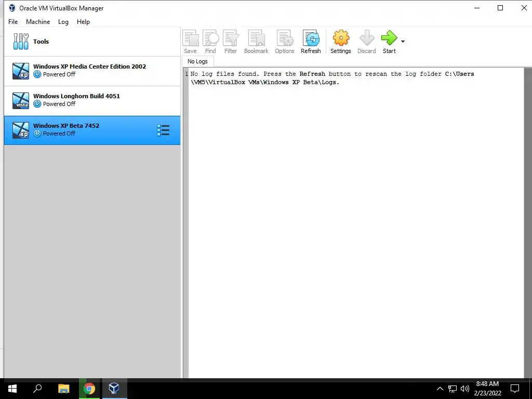Click vista icon of Longhorn VM

21,100
